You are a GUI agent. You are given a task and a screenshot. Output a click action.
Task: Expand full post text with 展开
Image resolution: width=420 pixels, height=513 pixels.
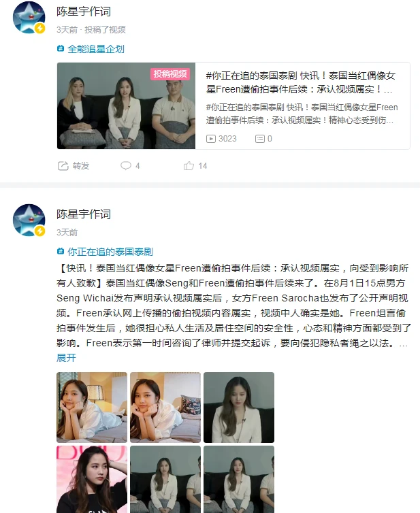tap(66, 358)
